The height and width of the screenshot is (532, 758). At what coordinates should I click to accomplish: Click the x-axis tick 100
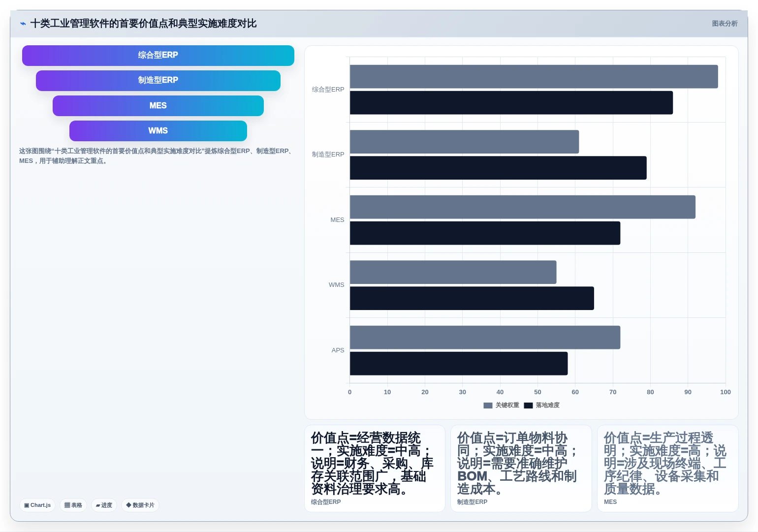[725, 392]
